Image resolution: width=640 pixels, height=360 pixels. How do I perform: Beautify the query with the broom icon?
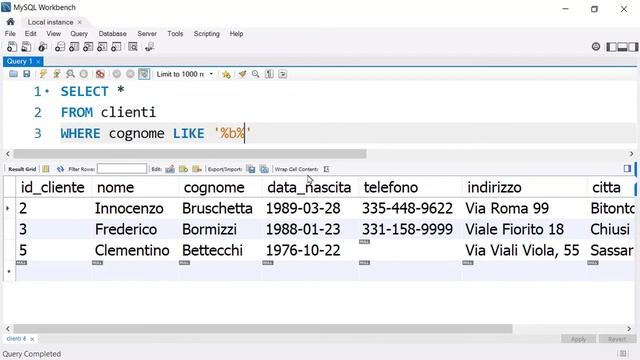click(x=242, y=74)
